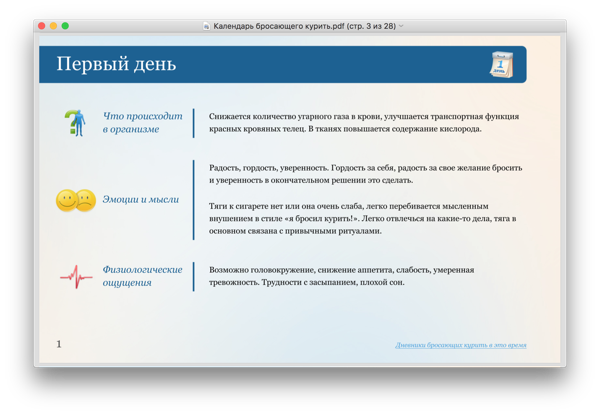Click the calendar icon in the header
The width and height of the screenshot is (600, 415).
coord(501,64)
